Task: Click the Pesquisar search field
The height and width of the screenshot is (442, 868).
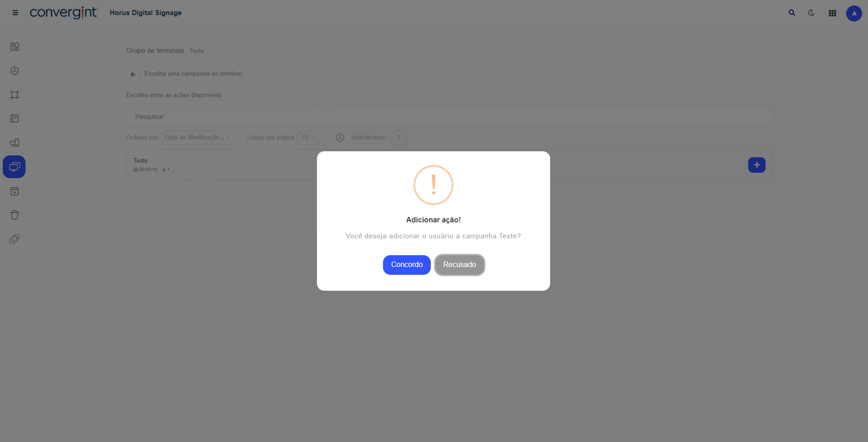Action: (x=449, y=117)
